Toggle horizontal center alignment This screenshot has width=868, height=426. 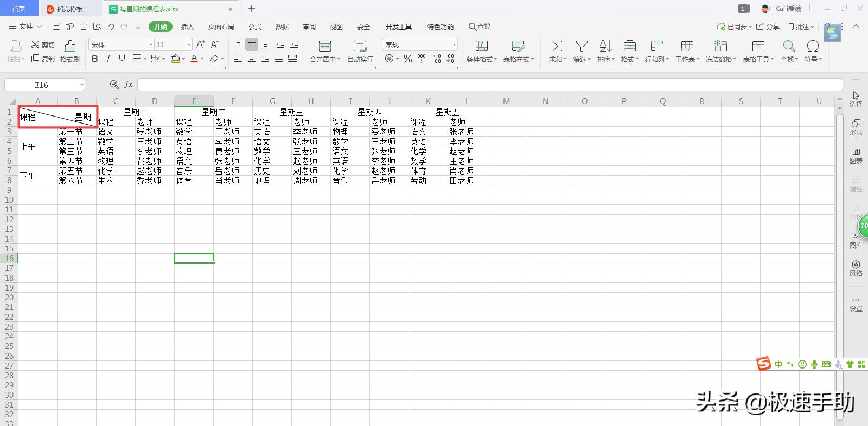(252, 59)
